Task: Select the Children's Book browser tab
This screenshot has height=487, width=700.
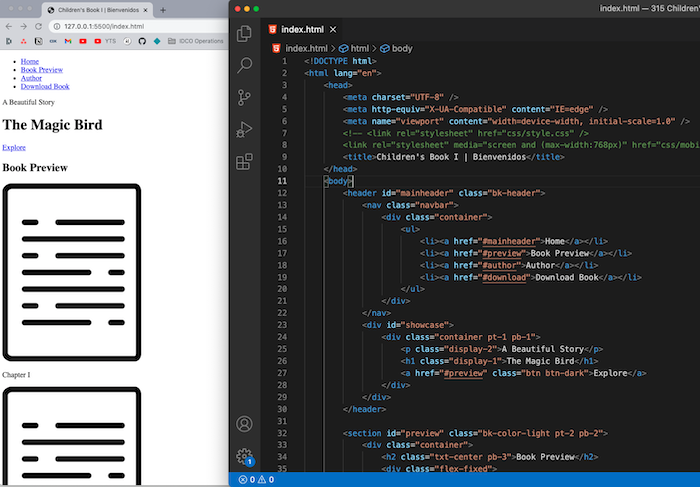Action: click(x=97, y=10)
